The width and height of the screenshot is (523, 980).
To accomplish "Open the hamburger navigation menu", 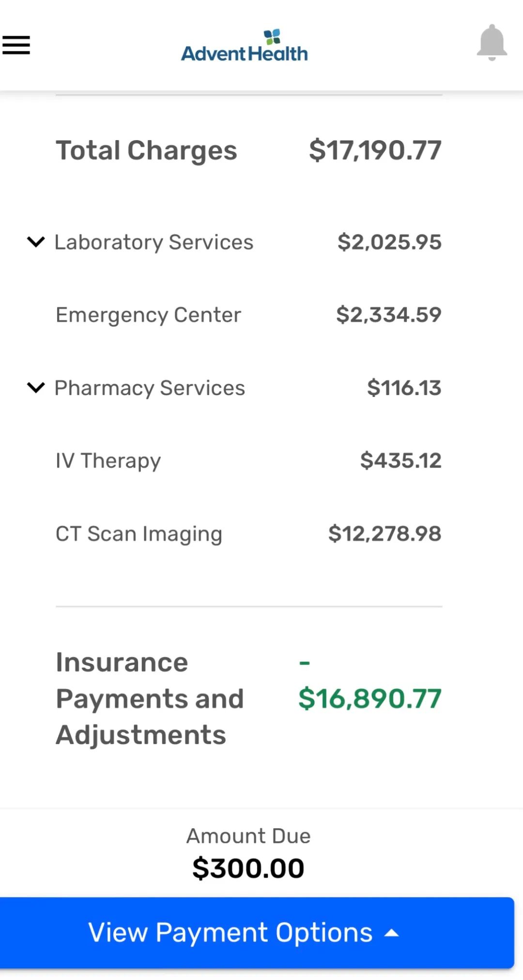I will (x=16, y=45).
